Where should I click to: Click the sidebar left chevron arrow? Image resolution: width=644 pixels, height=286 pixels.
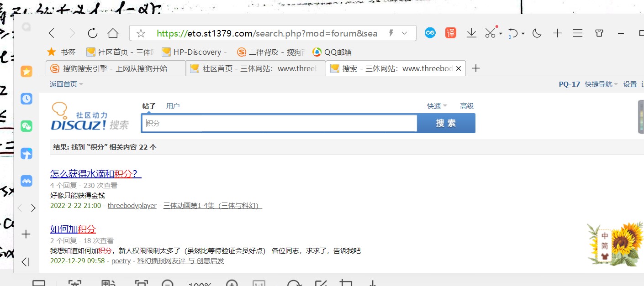(x=20, y=208)
